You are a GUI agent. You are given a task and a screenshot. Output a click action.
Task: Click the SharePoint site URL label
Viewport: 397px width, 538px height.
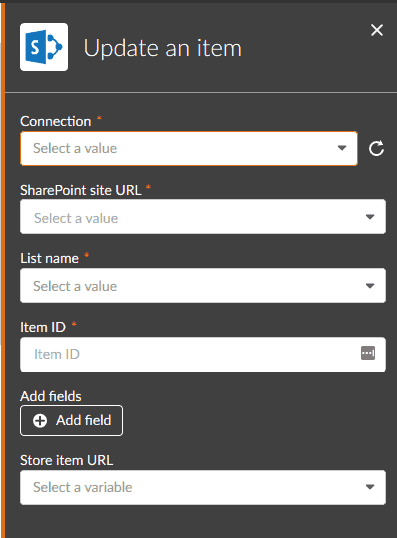click(x=81, y=190)
